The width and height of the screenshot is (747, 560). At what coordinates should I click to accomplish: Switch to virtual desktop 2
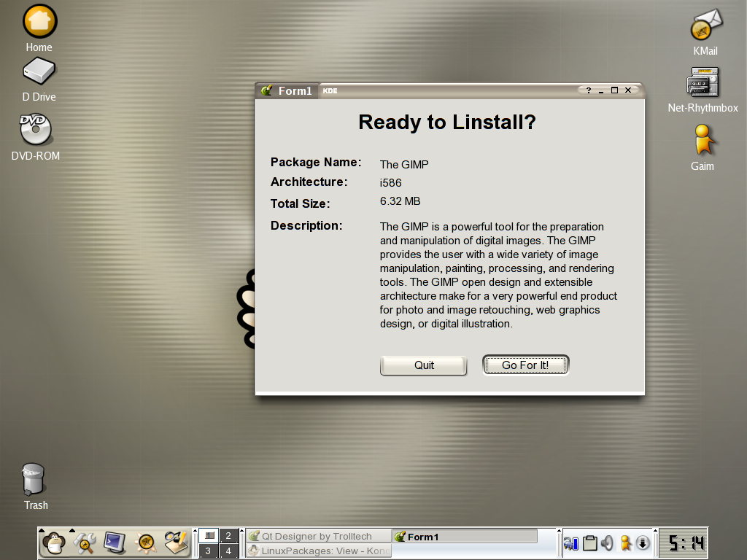[x=228, y=536]
